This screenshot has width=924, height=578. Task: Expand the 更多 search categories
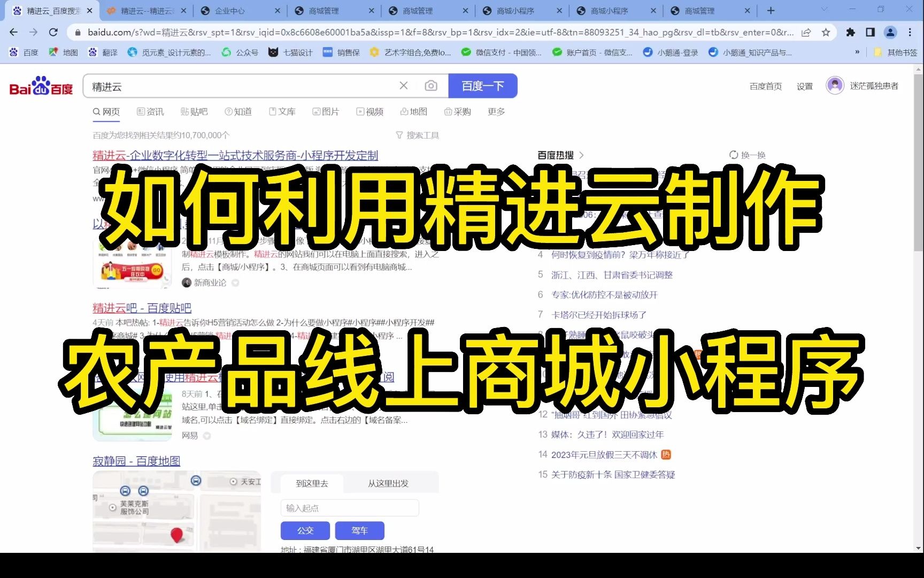click(x=496, y=111)
